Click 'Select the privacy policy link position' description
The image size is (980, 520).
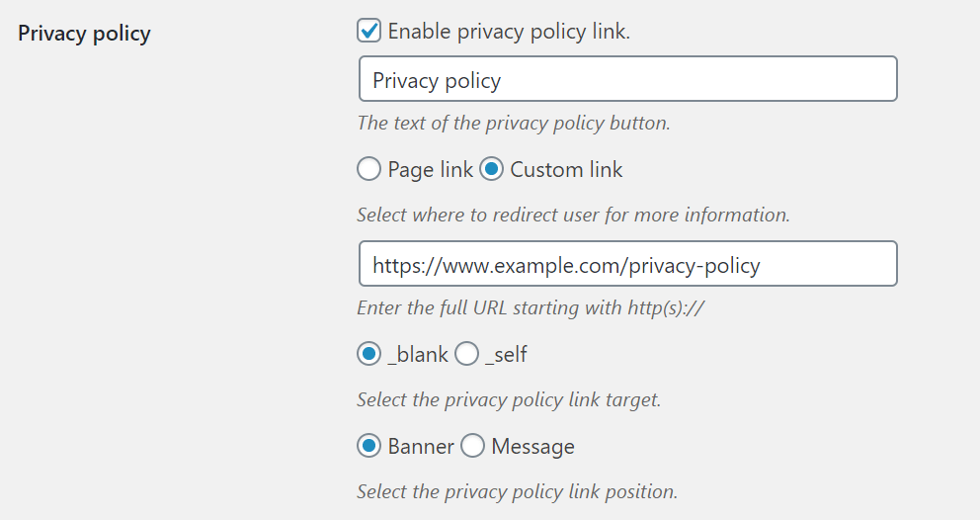point(518,492)
